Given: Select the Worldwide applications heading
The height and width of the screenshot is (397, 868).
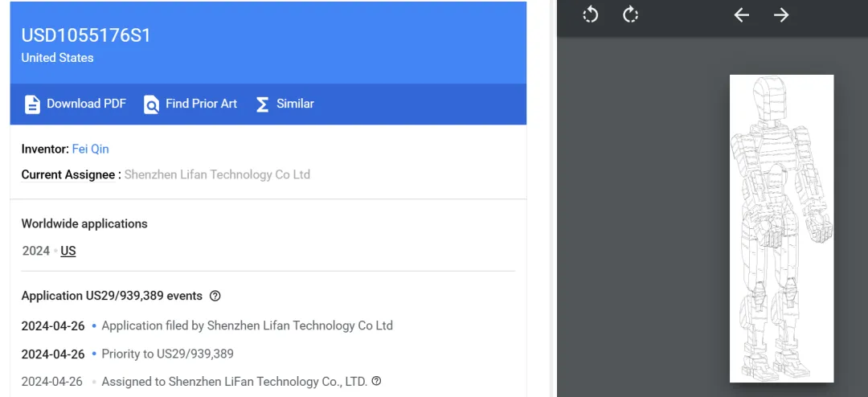Looking at the screenshot, I should pyautogui.click(x=84, y=224).
